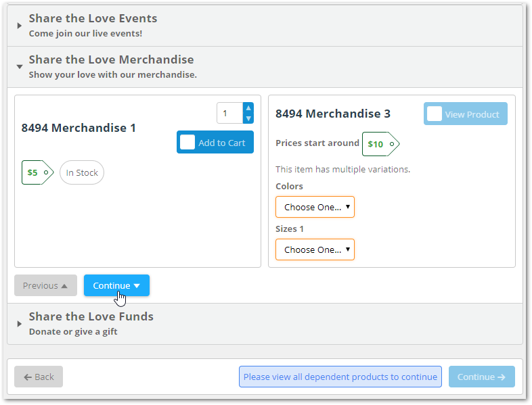Click the $5 price tag
This screenshot has width=532, height=405.
tap(38, 172)
